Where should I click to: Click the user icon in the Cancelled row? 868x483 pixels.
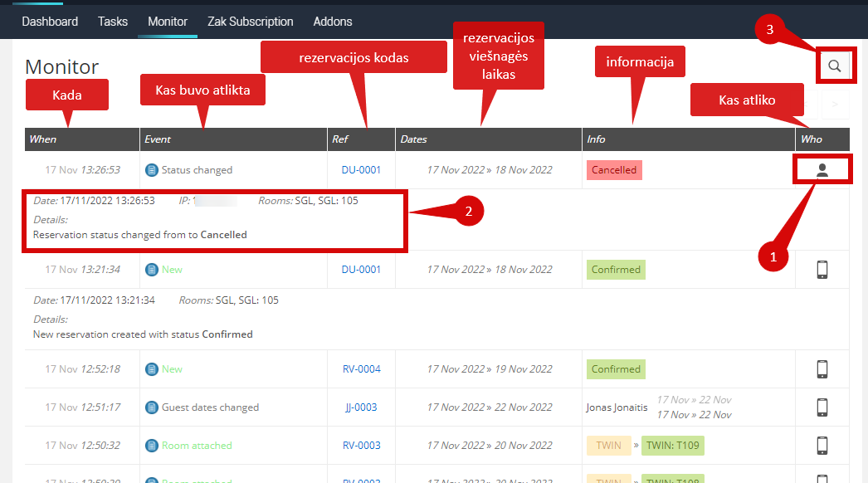822,170
